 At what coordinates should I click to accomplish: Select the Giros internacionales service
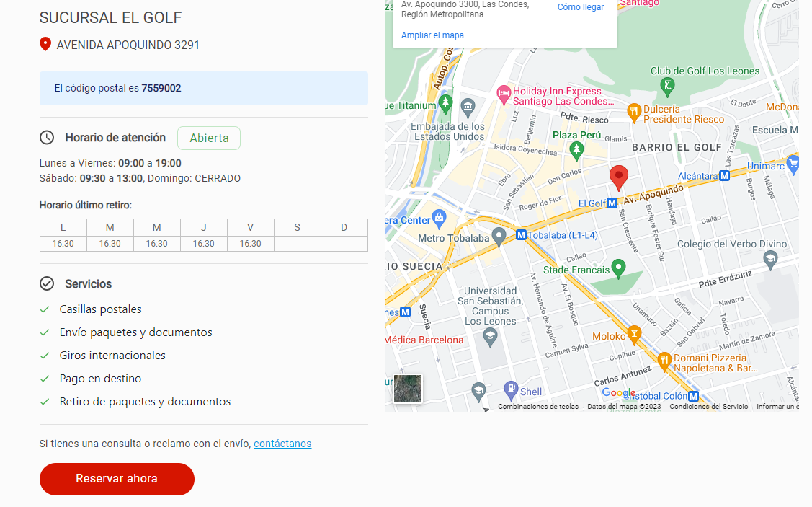pos(112,355)
